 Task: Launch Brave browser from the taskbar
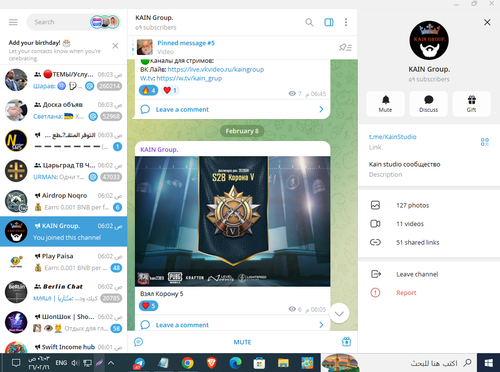211,363
